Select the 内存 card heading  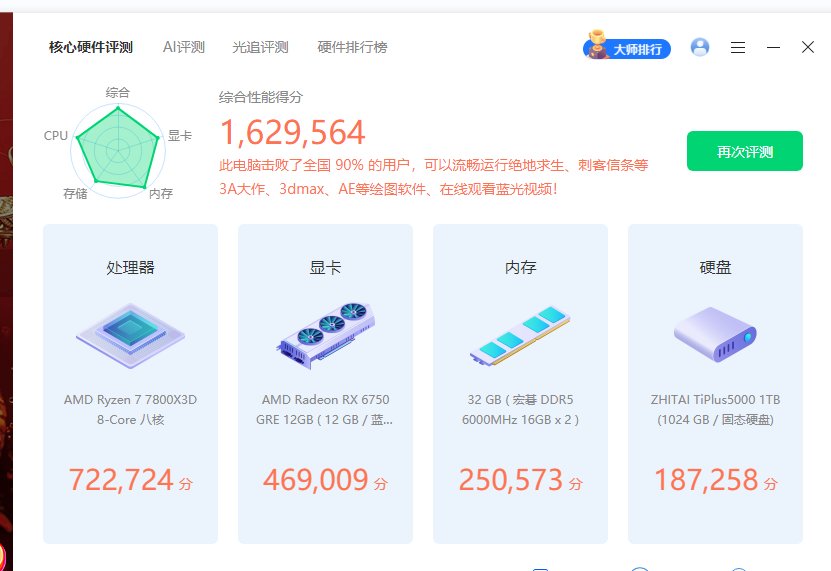tap(520, 267)
